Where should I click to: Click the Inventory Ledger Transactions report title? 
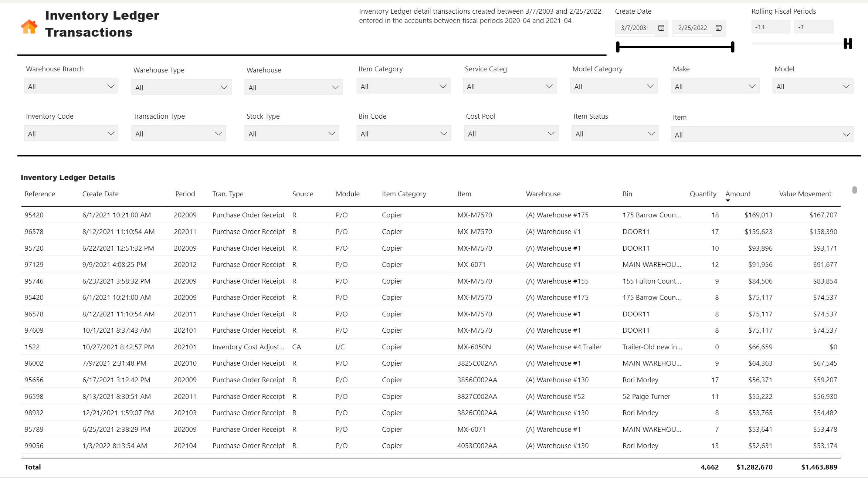[102, 24]
